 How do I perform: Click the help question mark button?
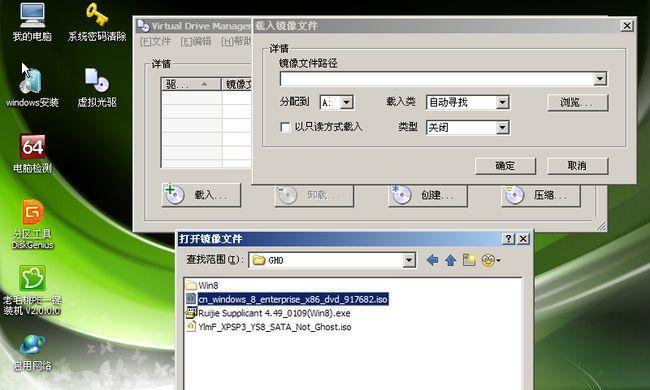coord(508,239)
